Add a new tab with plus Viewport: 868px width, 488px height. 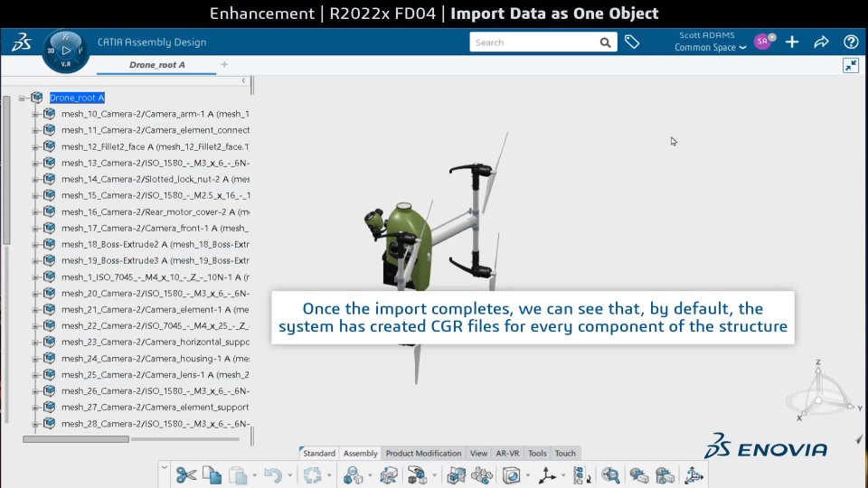[224, 65]
